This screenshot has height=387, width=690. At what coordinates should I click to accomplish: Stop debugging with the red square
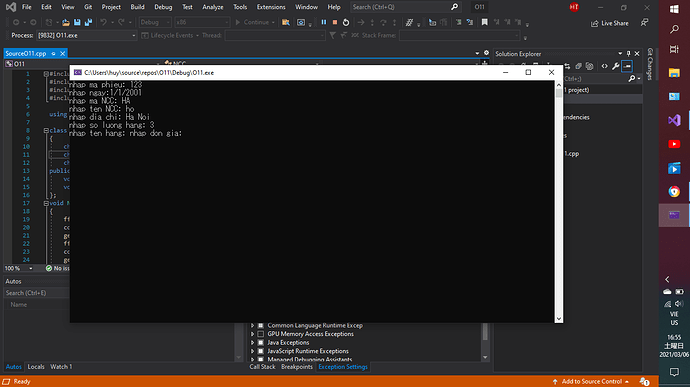(x=335, y=22)
